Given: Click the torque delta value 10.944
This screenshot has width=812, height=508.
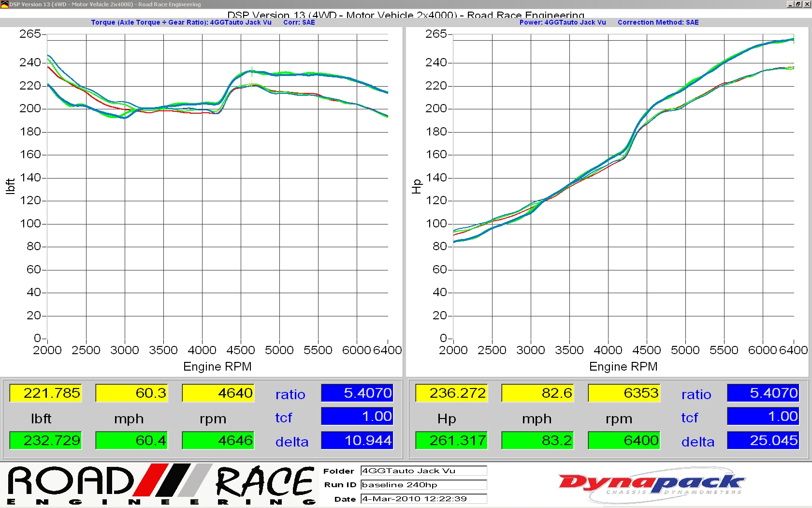Looking at the screenshot, I should [357, 440].
